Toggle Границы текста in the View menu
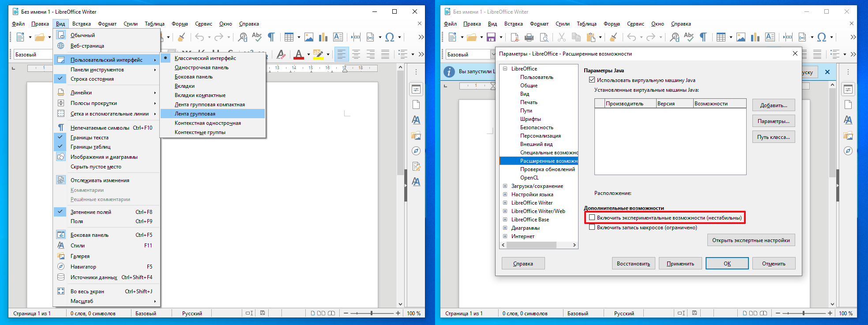 (106, 138)
